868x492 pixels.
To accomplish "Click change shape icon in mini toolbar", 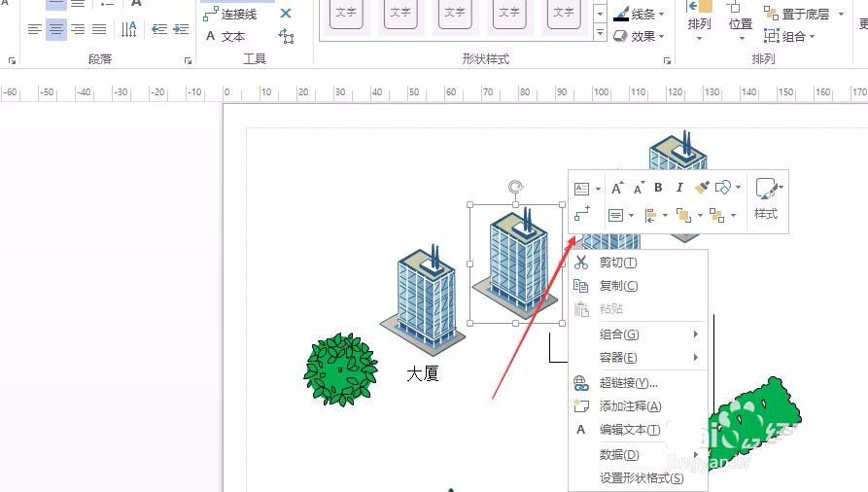I will click(722, 188).
